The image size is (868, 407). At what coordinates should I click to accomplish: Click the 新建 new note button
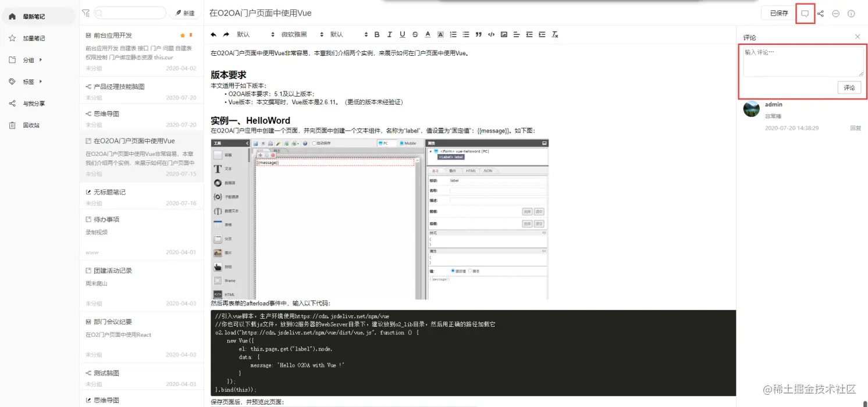pos(184,13)
